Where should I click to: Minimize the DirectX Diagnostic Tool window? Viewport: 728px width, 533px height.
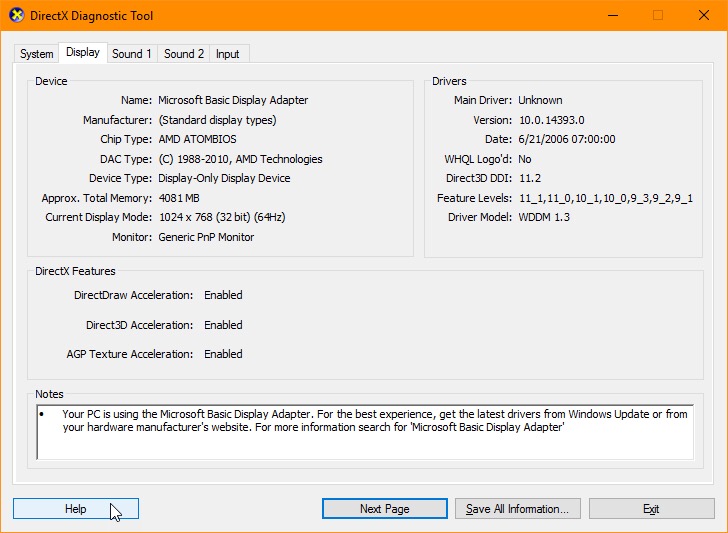click(613, 15)
